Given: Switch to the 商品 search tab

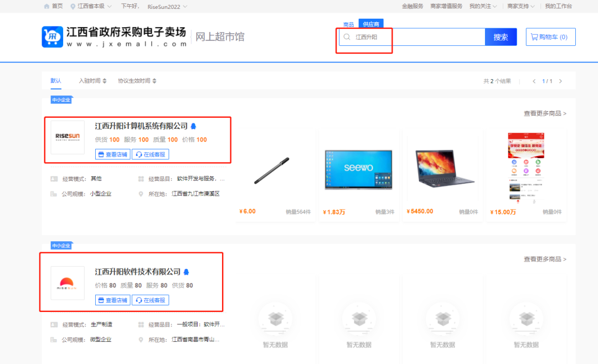Looking at the screenshot, I should pos(348,24).
